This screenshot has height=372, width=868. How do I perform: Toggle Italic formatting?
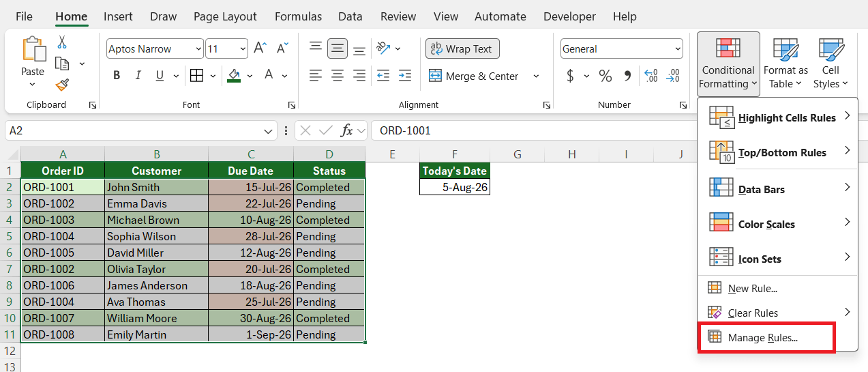point(138,76)
